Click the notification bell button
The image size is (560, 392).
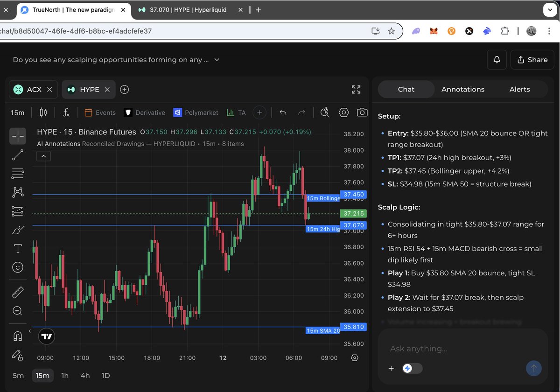pos(497,60)
